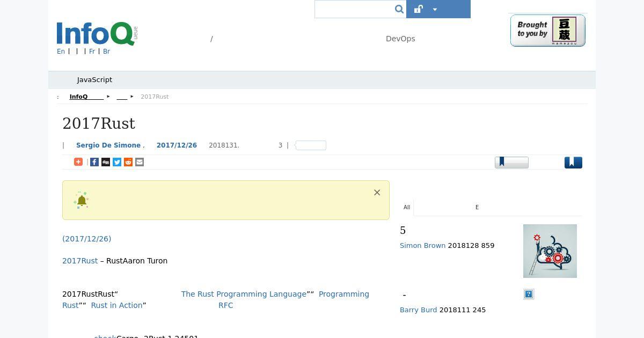
Task: Click the unlock login icon
Action: (x=419, y=9)
